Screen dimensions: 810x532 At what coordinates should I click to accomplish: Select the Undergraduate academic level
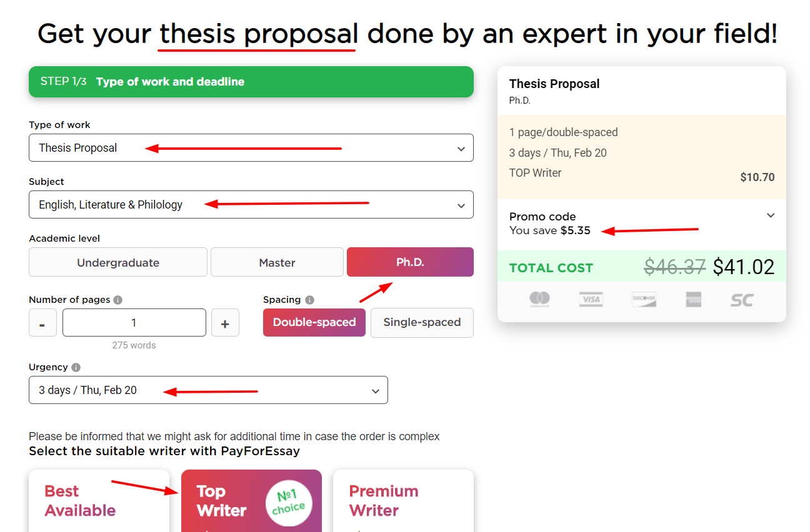117,262
